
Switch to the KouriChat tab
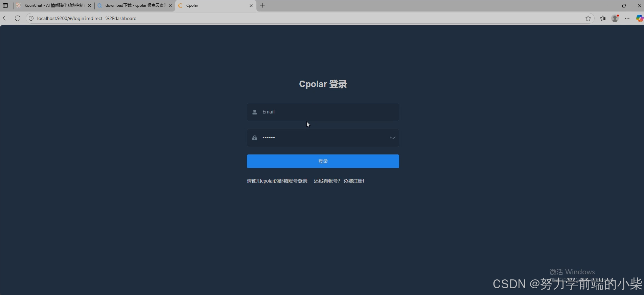[x=54, y=5]
